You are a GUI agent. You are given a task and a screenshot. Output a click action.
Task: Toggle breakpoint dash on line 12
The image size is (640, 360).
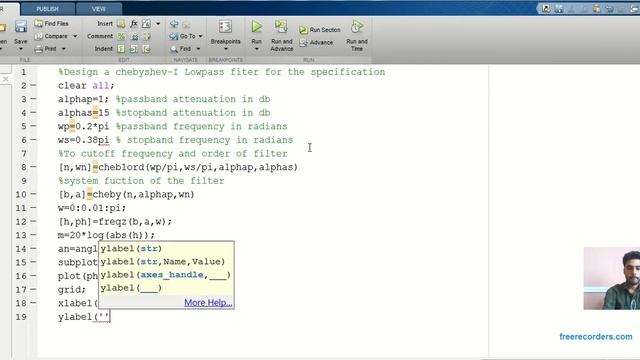click(33, 222)
